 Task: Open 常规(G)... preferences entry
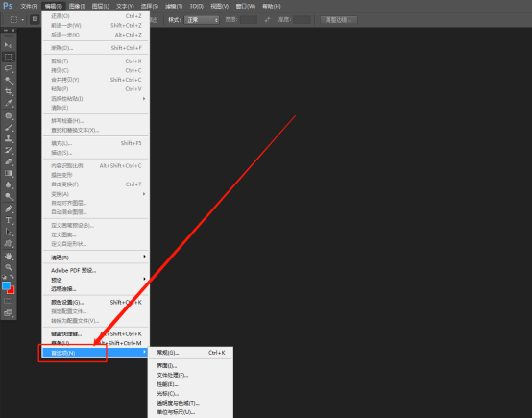(191, 353)
